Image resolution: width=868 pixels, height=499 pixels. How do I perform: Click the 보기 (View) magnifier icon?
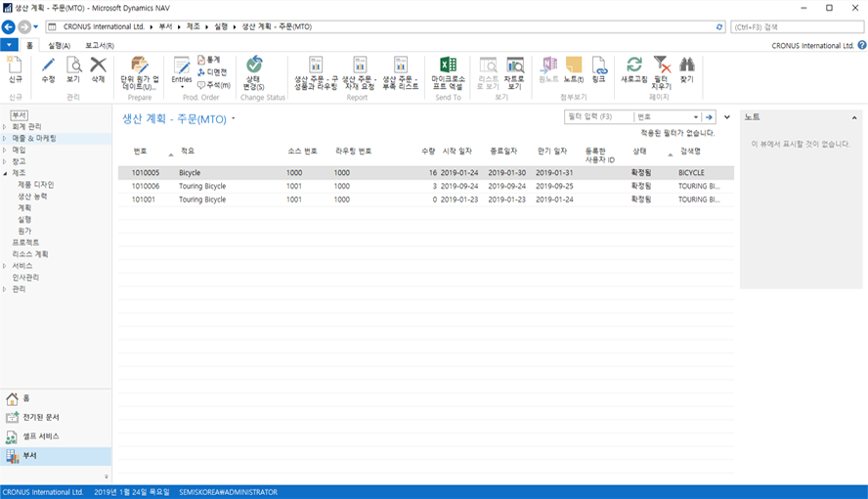coord(73,66)
